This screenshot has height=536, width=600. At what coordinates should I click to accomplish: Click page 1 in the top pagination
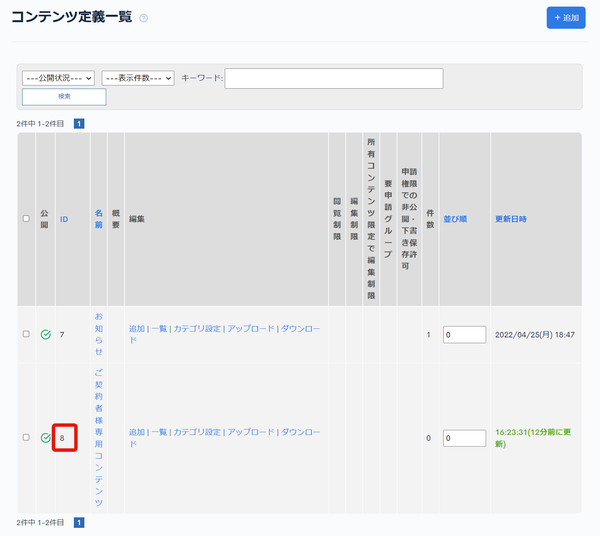coord(79,124)
